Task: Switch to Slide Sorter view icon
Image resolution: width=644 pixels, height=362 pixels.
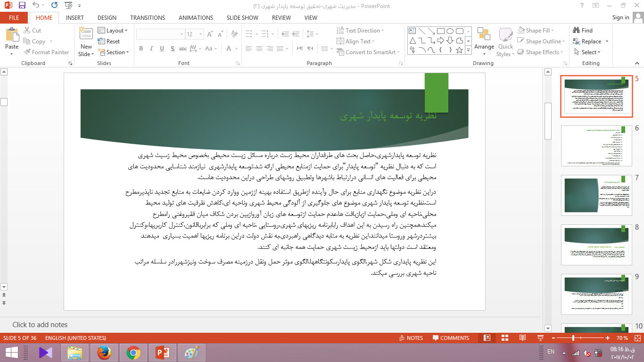Action: coord(505,338)
